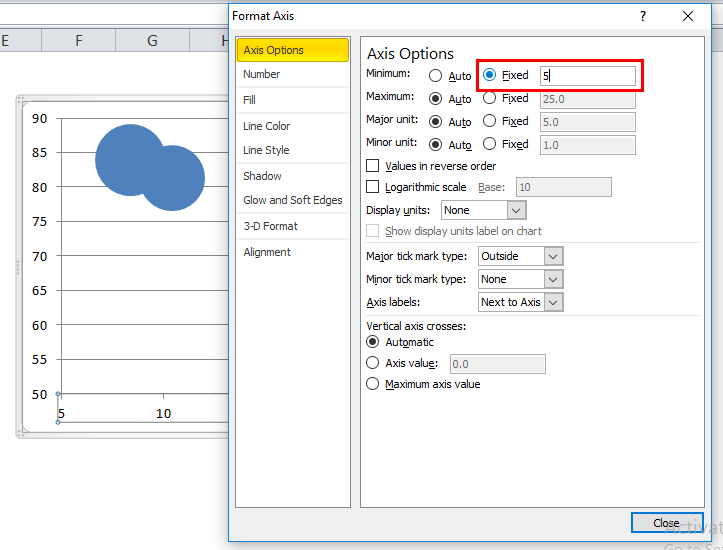Select Auto for Minor unit
Image resolution: width=723 pixels, height=550 pixels.
pos(435,145)
